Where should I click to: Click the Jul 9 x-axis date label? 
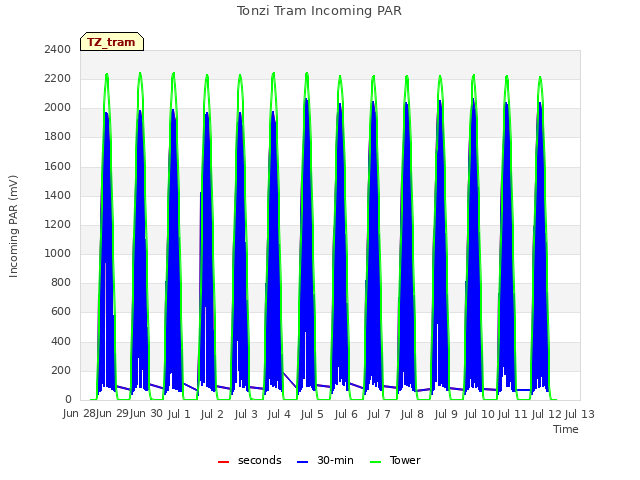[446, 415]
